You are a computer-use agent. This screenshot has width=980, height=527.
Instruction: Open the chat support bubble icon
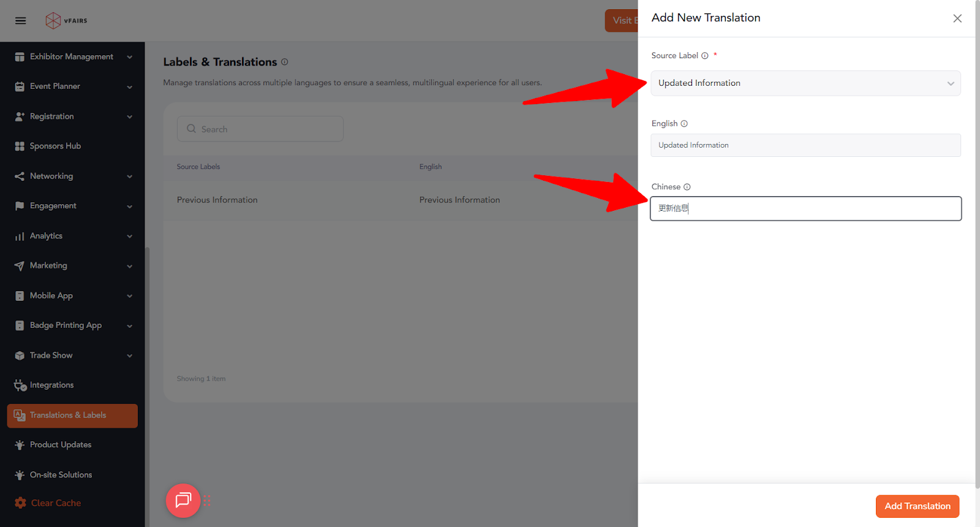click(x=183, y=501)
